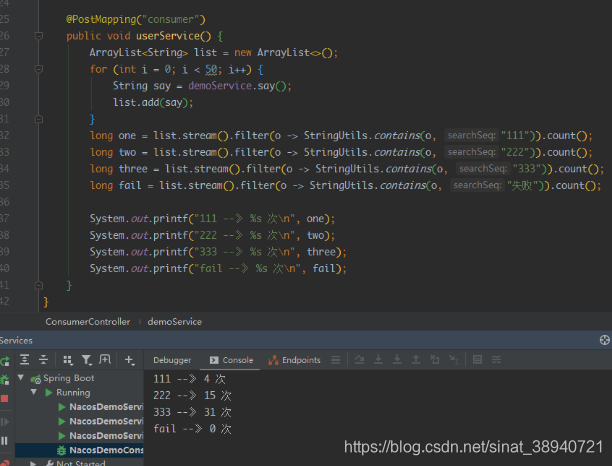This screenshot has width=612, height=466.
Task: Select the NacosDemoCons service entry
Action: (x=106, y=450)
